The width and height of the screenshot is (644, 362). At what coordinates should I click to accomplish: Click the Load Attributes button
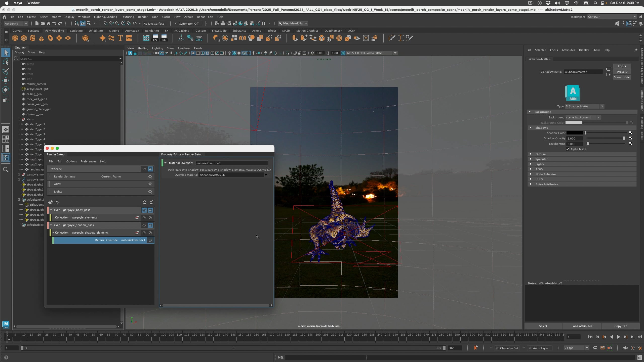point(582,326)
